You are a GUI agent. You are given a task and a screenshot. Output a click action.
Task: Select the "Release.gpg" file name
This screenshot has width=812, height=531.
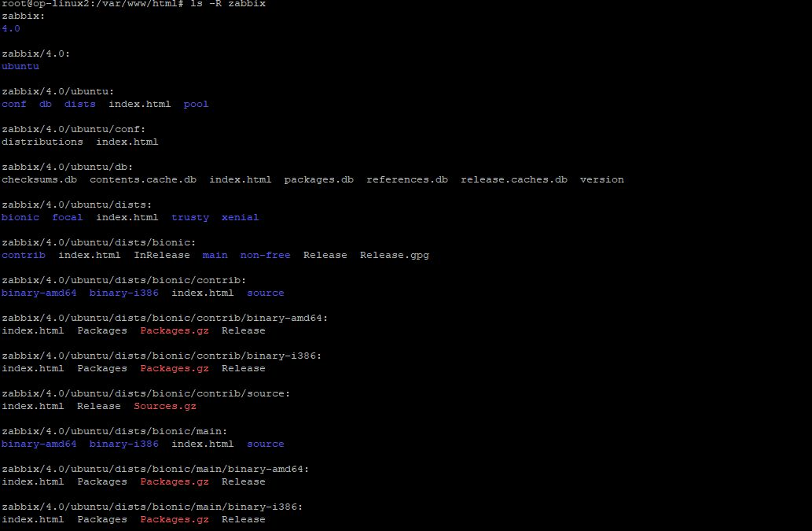pos(395,256)
